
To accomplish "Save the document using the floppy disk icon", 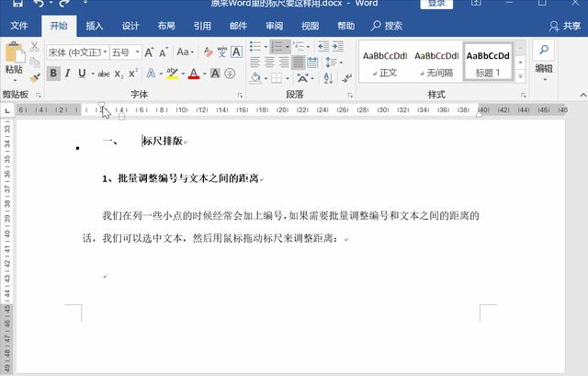I will coord(17,4).
